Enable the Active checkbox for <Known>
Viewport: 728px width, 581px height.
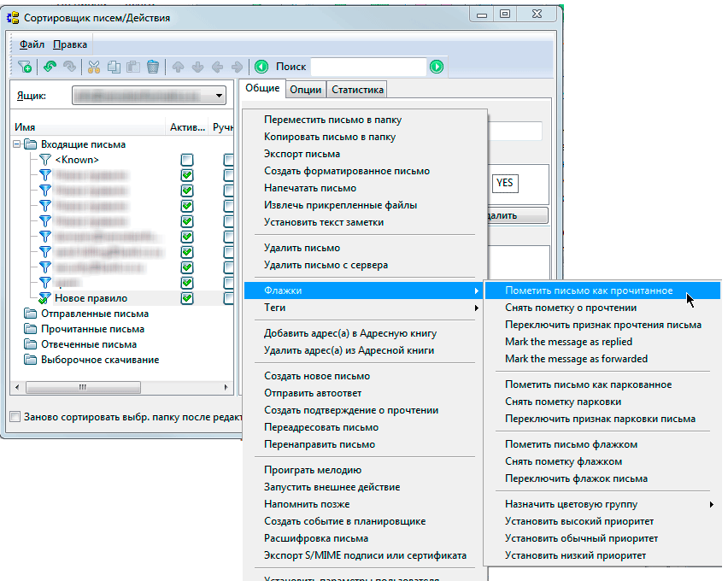pos(187,160)
